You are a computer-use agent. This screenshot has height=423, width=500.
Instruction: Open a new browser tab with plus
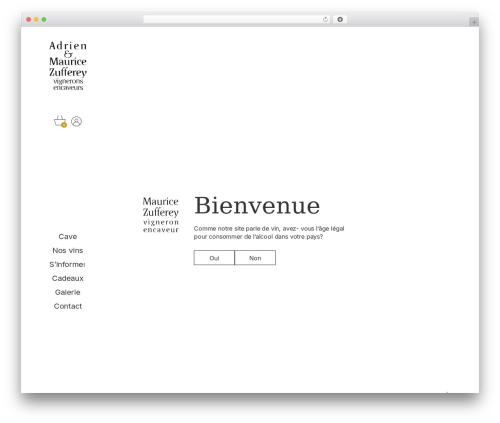(474, 22)
